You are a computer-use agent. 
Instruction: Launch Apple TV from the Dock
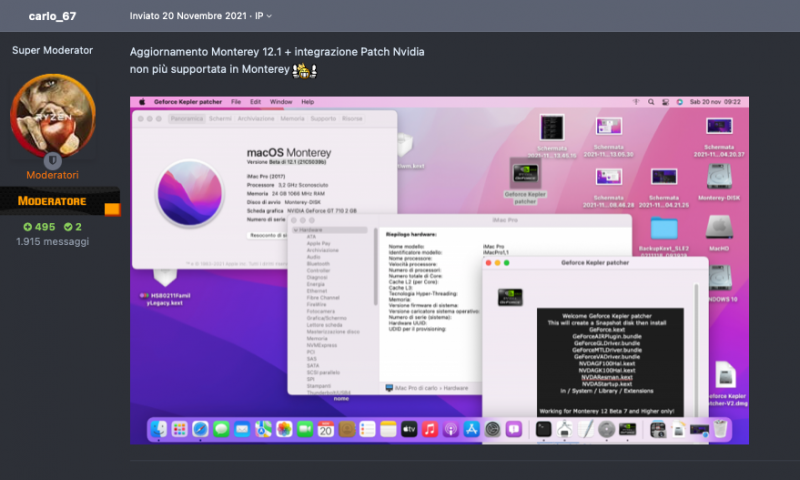pos(409,430)
